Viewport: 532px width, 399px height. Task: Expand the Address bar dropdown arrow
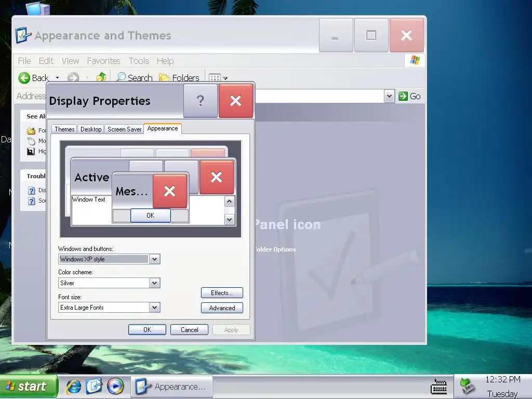point(389,96)
